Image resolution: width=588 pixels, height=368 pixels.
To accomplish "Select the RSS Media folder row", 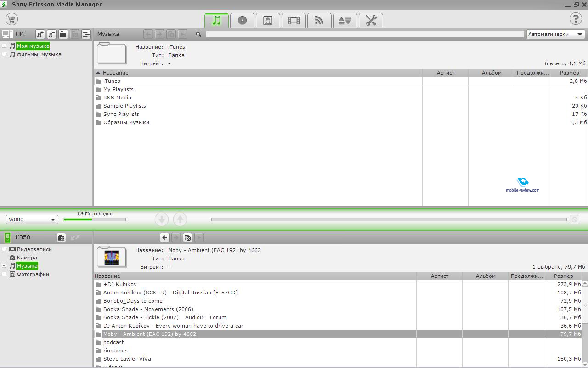I will [x=340, y=98].
